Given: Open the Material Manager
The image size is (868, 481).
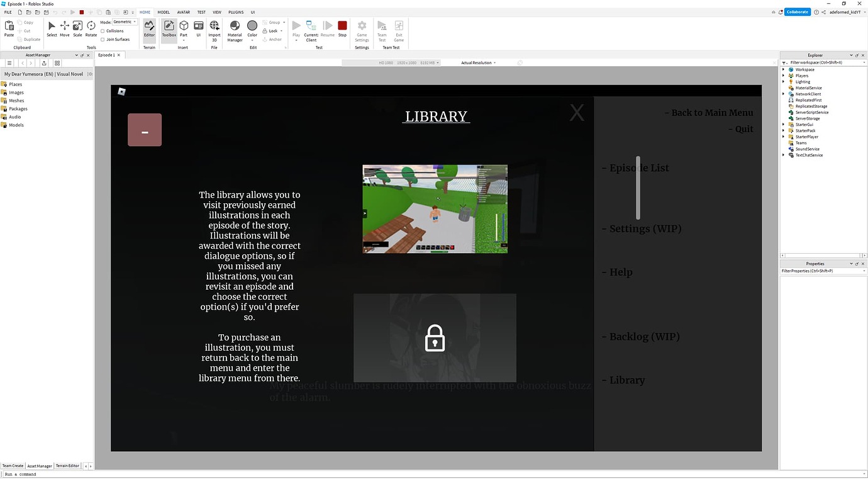Looking at the screenshot, I should (234, 30).
